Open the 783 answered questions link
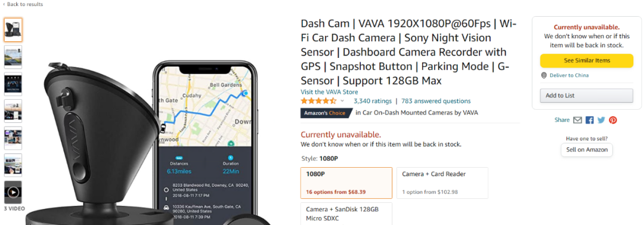The height and width of the screenshot is (225, 644). point(436,101)
